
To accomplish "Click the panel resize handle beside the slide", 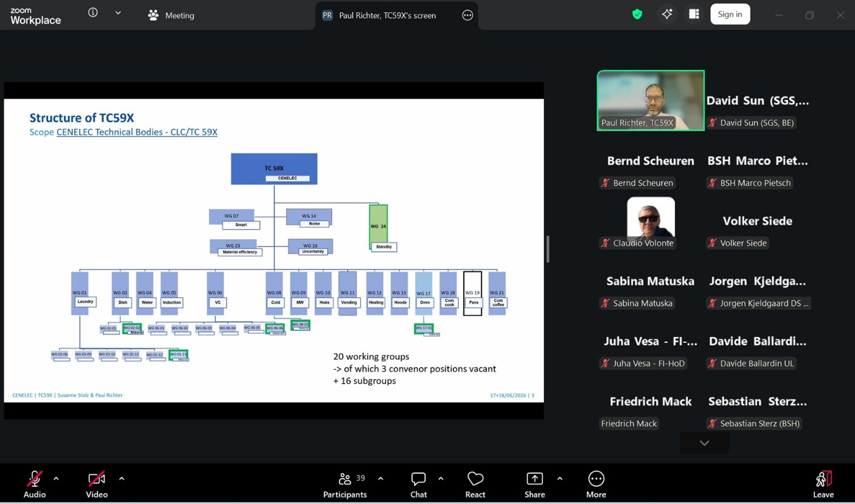I will click(x=548, y=249).
